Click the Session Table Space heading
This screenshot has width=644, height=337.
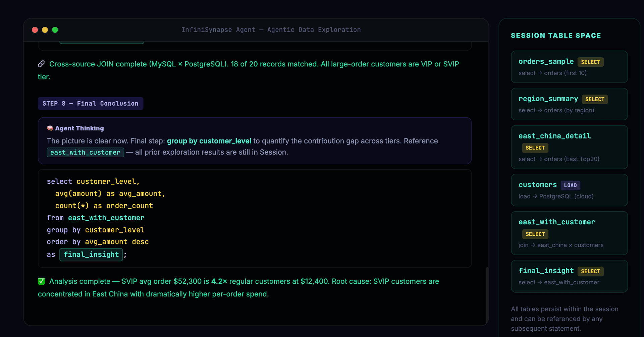tap(556, 36)
